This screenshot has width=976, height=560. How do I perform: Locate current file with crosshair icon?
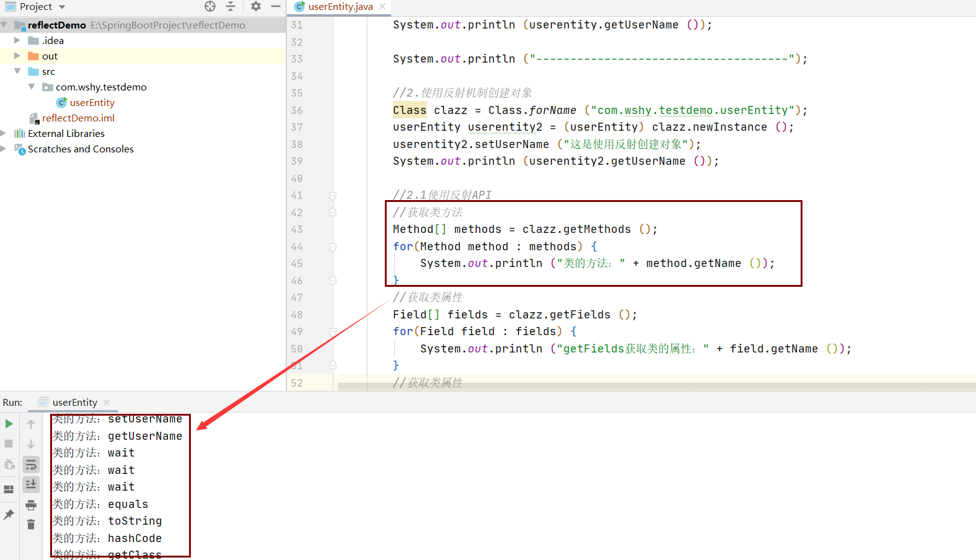210,6
